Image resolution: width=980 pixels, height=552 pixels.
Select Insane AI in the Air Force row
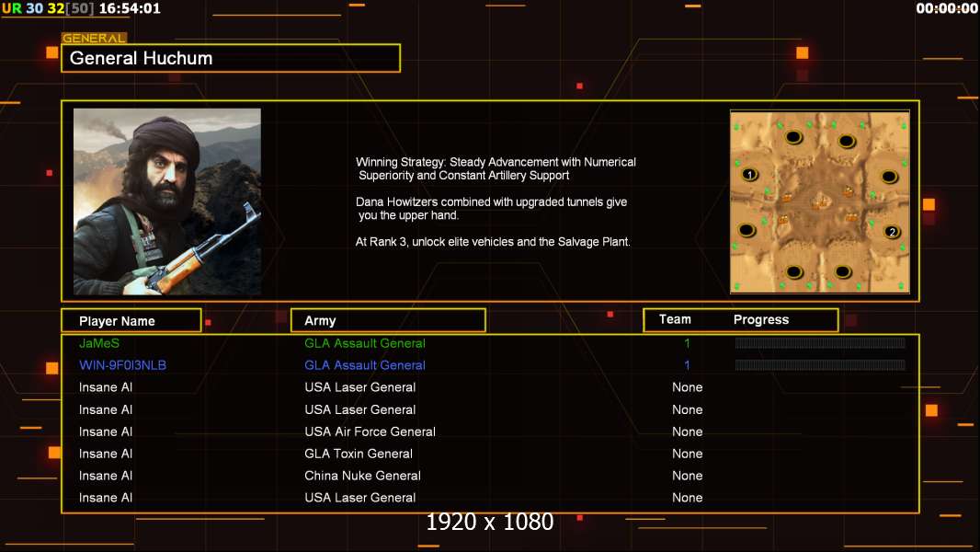[x=106, y=431]
